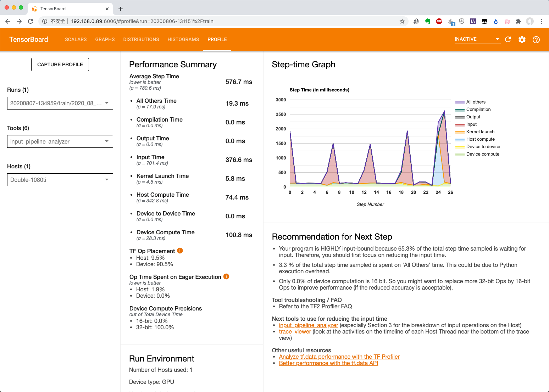Click TF Op Placement info icon
The width and height of the screenshot is (549, 392).
[180, 251]
